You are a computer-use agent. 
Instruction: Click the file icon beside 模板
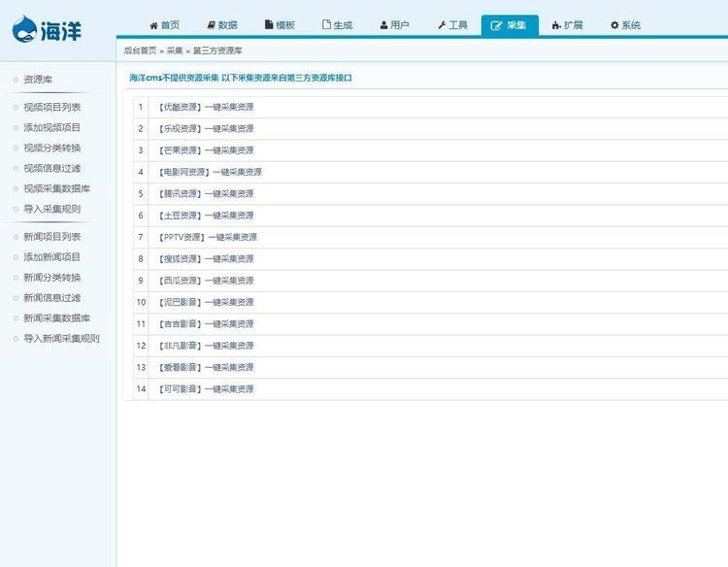point(268,24)
